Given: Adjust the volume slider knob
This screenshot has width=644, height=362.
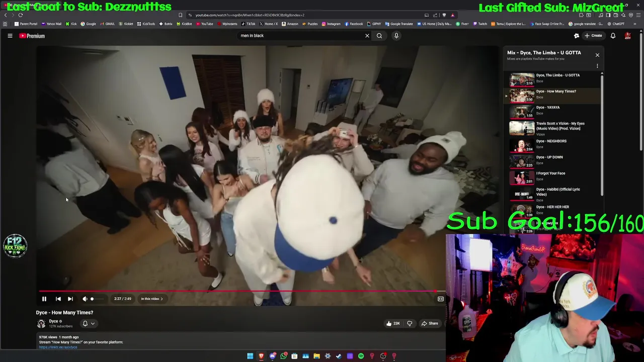Looking at the screenshot, I should [x=92, y=299].
